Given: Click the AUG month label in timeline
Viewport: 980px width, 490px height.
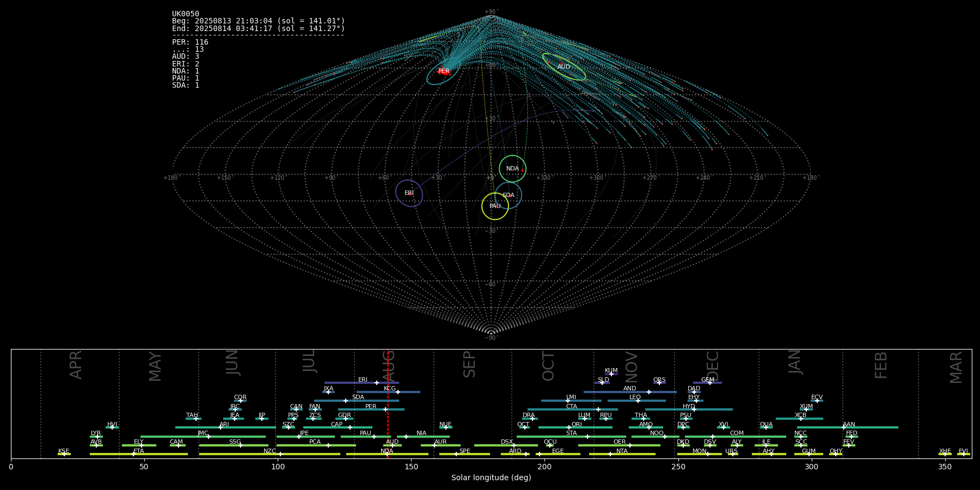Looking at the screenshot, I should pyautogui.click(x=389, y=366).
